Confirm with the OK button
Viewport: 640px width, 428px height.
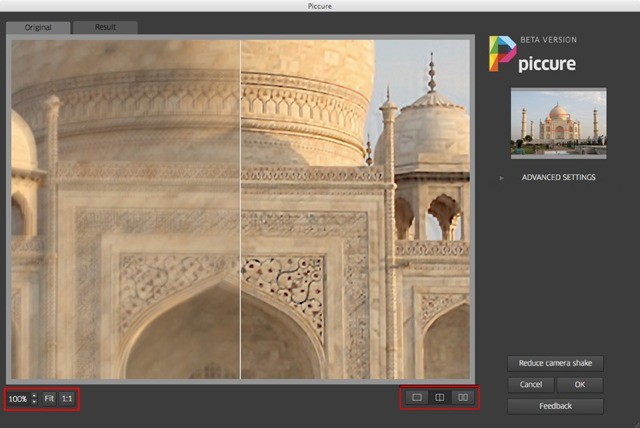pyautogui.click(x=580, y=384)
